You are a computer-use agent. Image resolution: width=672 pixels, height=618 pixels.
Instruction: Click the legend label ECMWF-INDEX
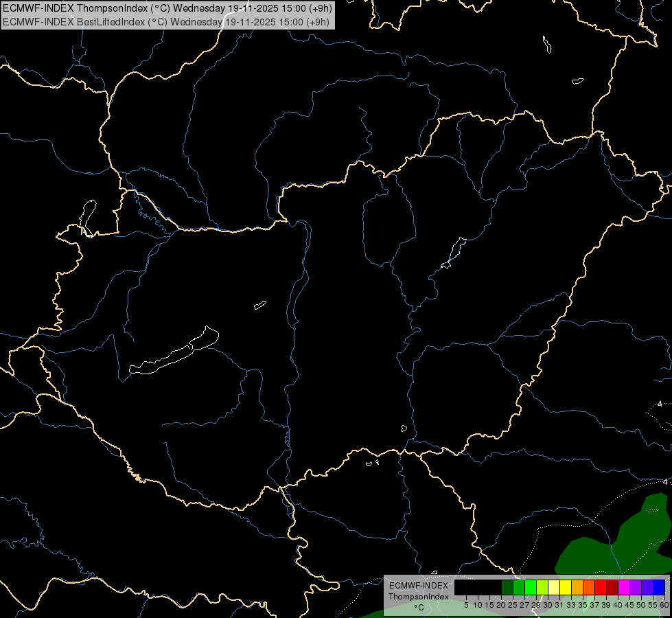(418, 586)
